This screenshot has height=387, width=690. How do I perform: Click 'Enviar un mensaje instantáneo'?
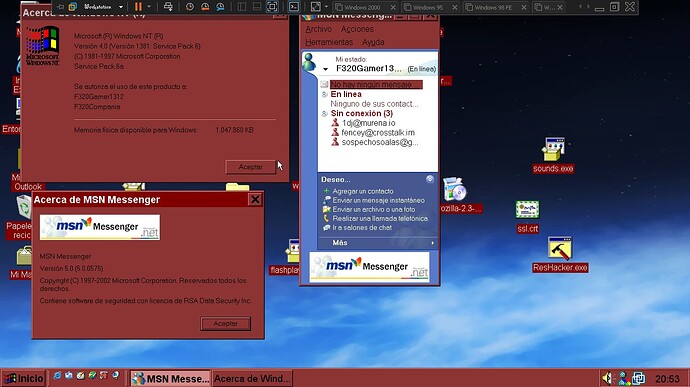(378, 200)
